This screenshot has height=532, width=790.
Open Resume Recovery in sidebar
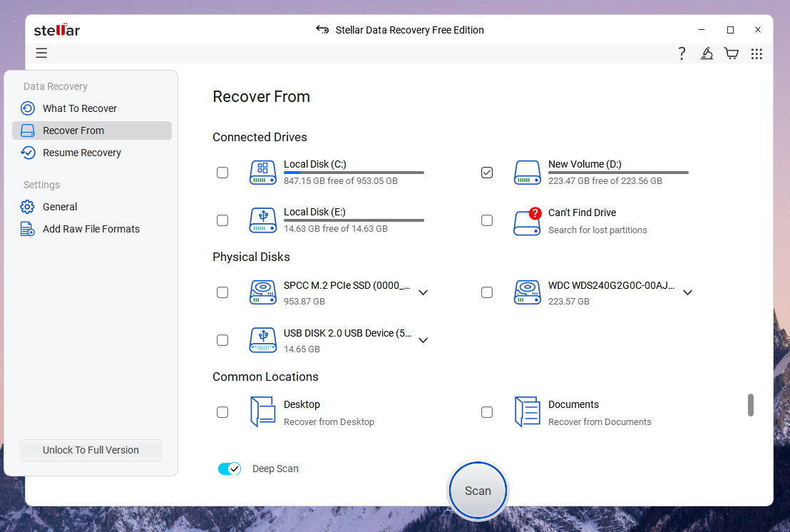pos(81,153)
